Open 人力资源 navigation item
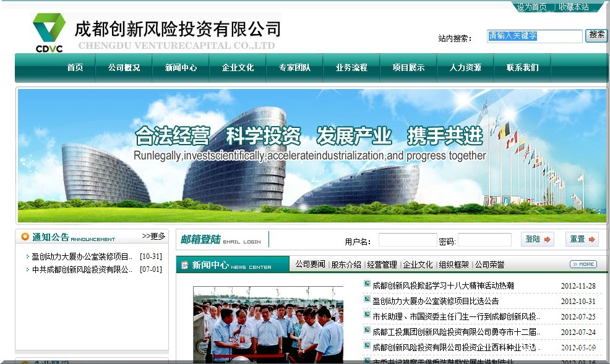 pos(465,67)
